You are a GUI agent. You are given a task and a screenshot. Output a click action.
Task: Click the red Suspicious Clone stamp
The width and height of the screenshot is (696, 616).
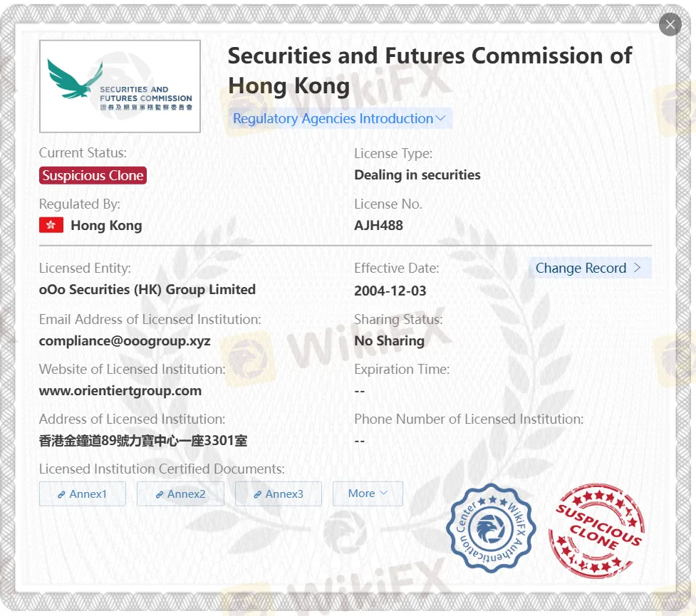(596, 531)
